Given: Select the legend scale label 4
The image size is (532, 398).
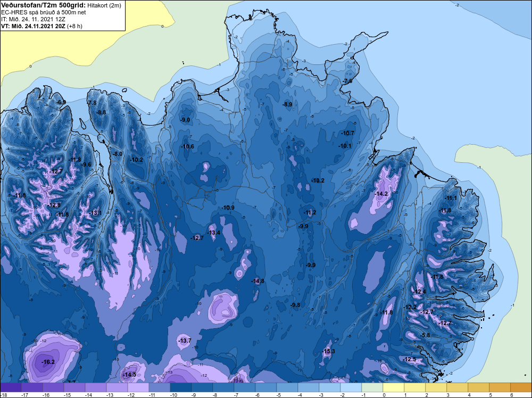Looking at the screenshot, I should [x=469, y=395].
